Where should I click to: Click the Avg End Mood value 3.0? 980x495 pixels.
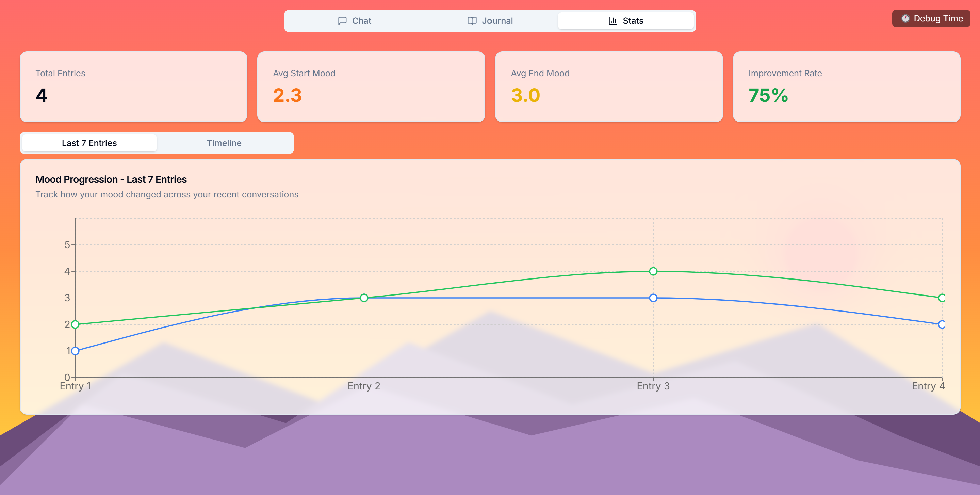[525, 95]
